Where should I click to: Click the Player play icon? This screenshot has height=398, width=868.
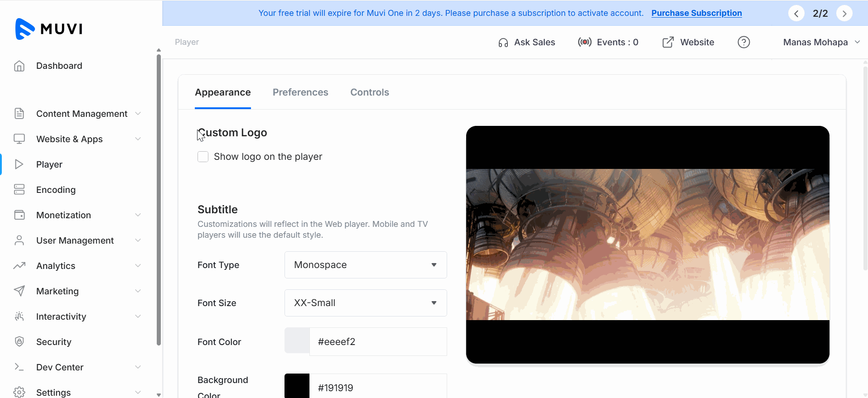(19, 164)
